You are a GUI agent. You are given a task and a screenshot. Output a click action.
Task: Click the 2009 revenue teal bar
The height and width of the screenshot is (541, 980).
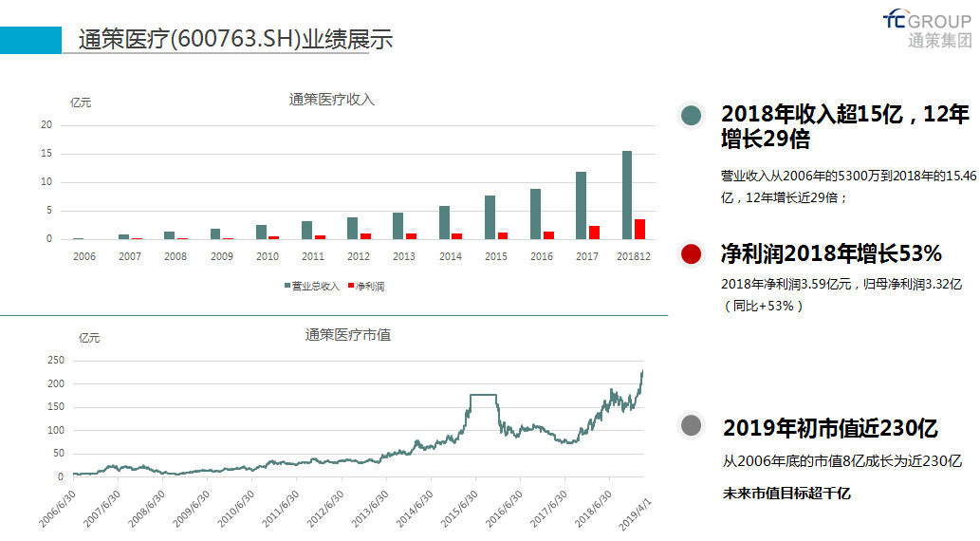(x=215, y=233)
